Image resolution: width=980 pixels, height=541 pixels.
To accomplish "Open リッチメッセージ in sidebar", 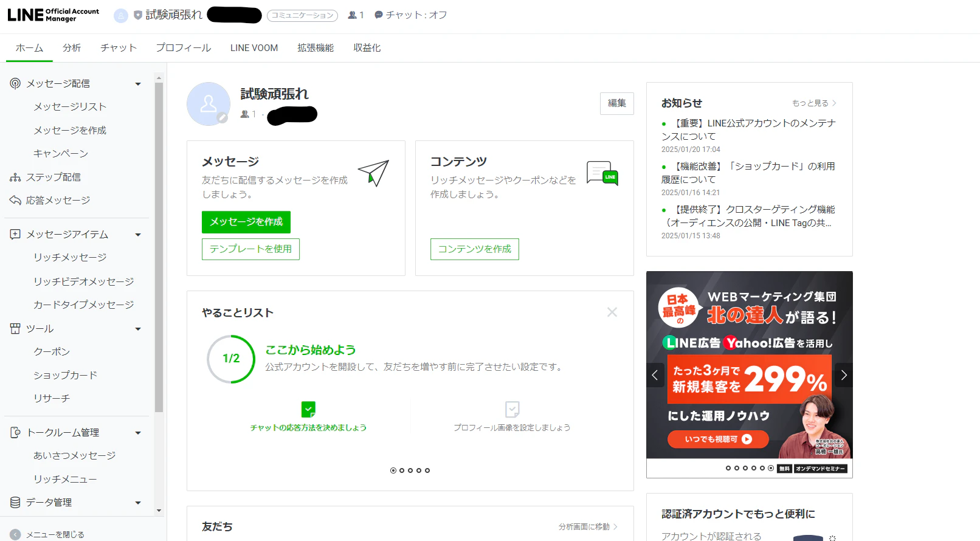I will point(70,257).
